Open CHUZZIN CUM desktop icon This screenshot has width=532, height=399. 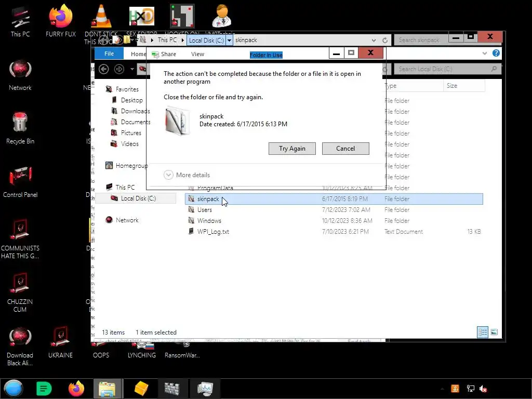[20, 292]
